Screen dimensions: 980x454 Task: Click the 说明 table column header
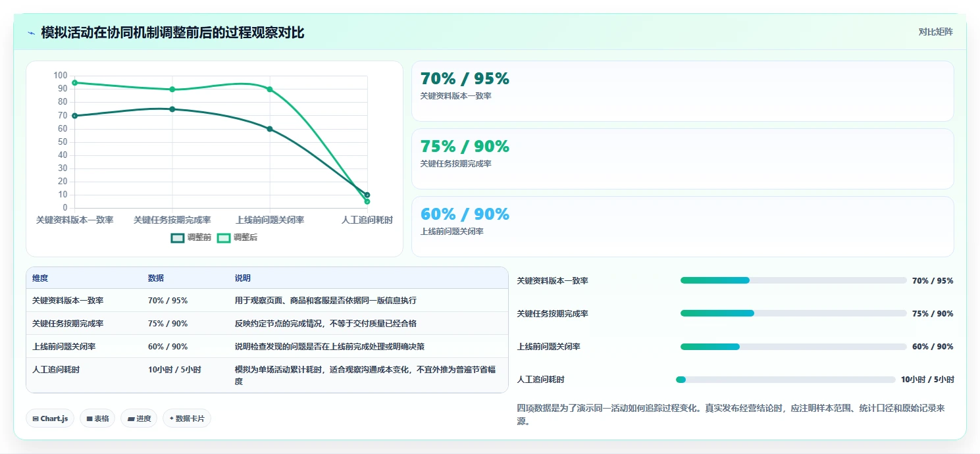click(243, 278)
